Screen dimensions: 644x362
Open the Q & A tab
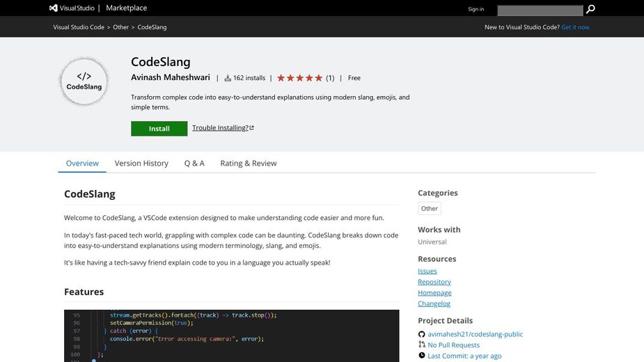pyautogui.click(x=194, y=163)
